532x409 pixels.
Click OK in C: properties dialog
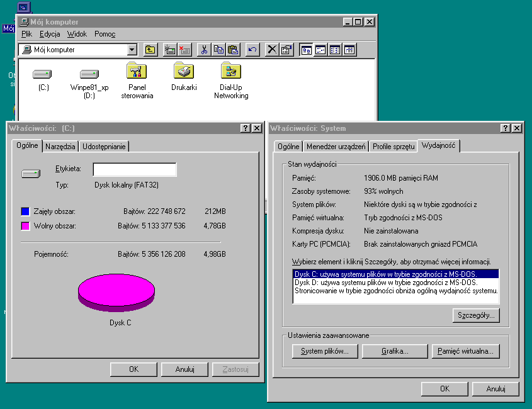(133, 369)
